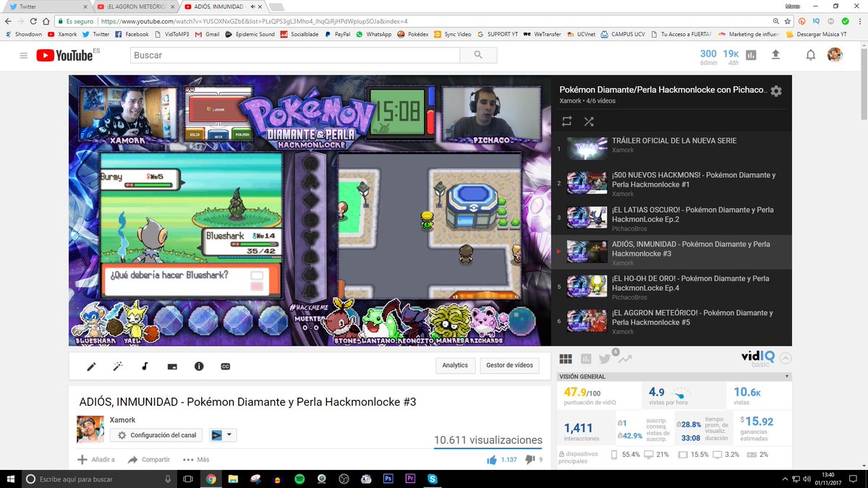Select the vidIQ bar chart panel icon
Image resolution: width=868 pixels, height=488 pixels.
585,359
